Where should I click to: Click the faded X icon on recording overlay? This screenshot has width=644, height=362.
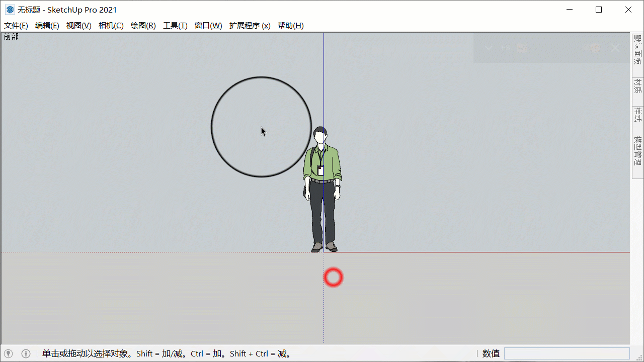[615, 48]
